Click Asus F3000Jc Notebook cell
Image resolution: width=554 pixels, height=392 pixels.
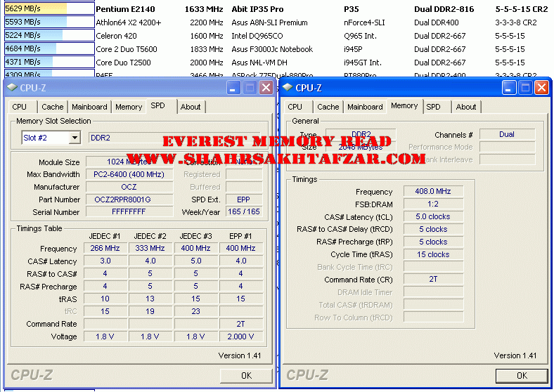272,49
